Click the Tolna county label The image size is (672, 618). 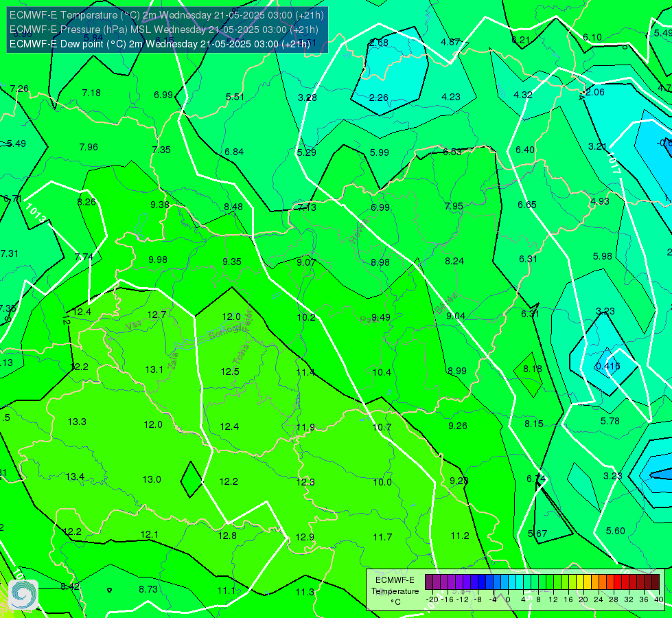(x=240, y=354)
